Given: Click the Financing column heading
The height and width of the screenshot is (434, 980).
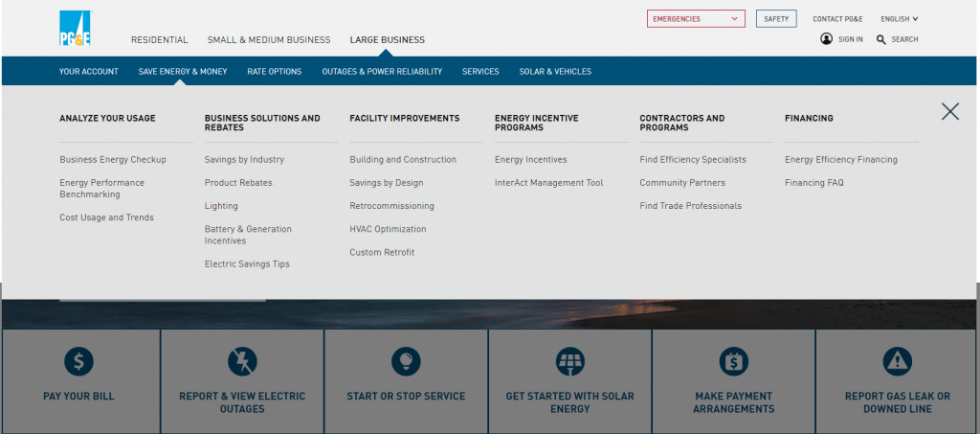Looking at the screenshot, I should [809, 118].
